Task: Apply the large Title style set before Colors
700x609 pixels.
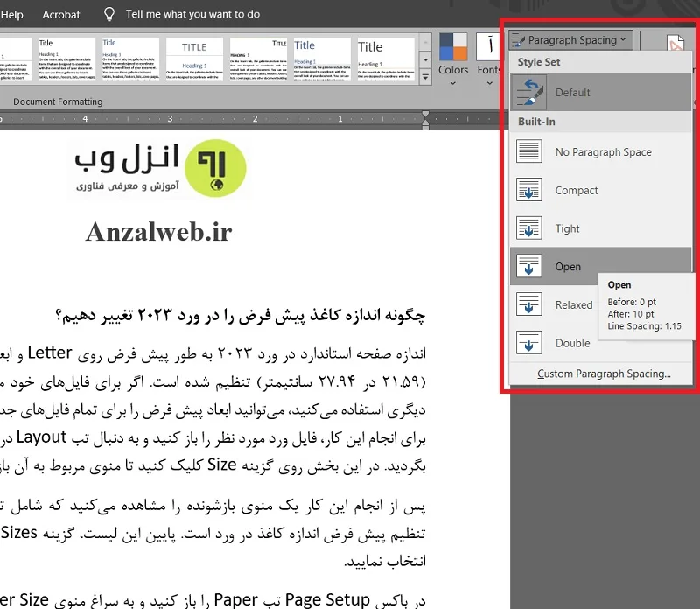Action: click(x=386, y=59)
